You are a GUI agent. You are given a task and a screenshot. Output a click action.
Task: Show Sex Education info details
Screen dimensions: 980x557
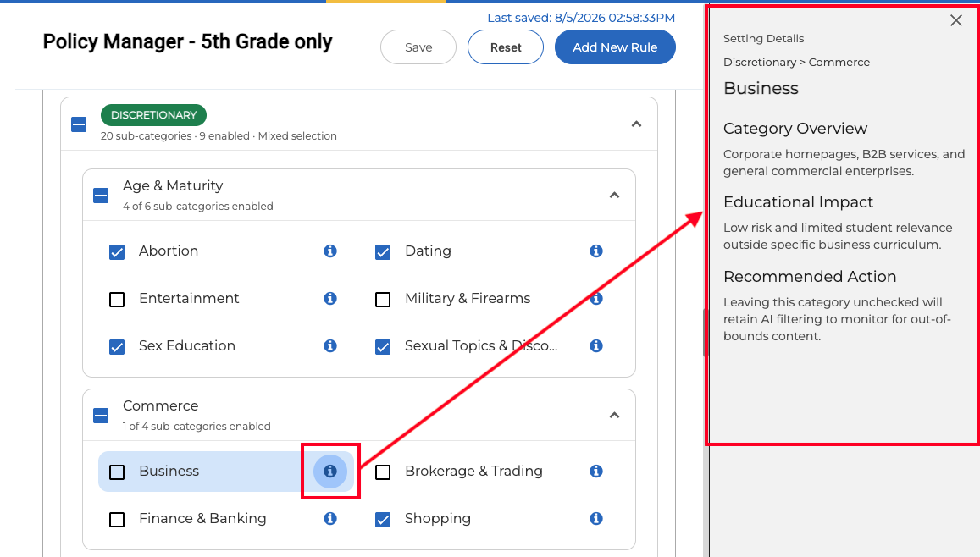[x=330, y=346]
